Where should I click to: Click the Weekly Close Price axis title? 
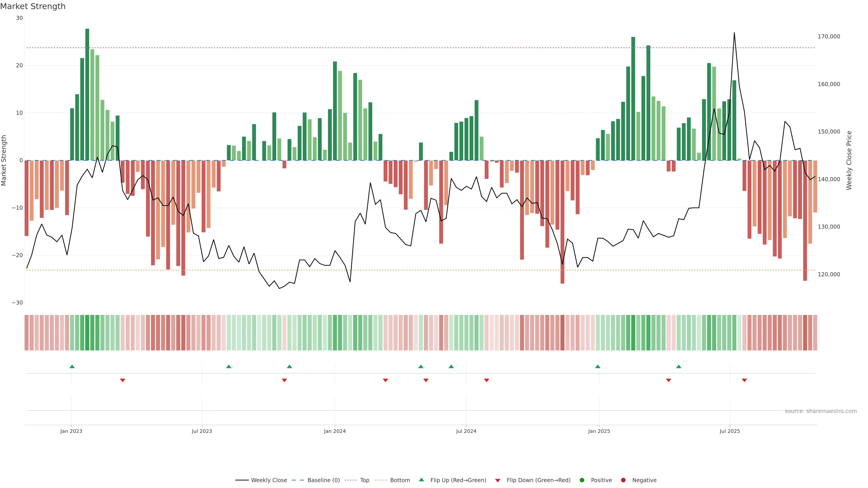click(849, 160)
